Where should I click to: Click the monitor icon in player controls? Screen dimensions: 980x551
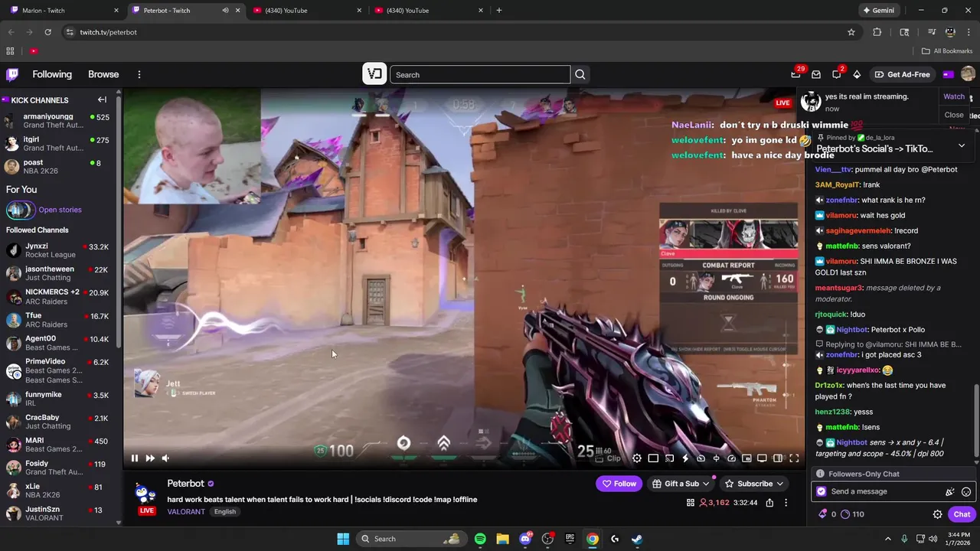pos(762,458)
